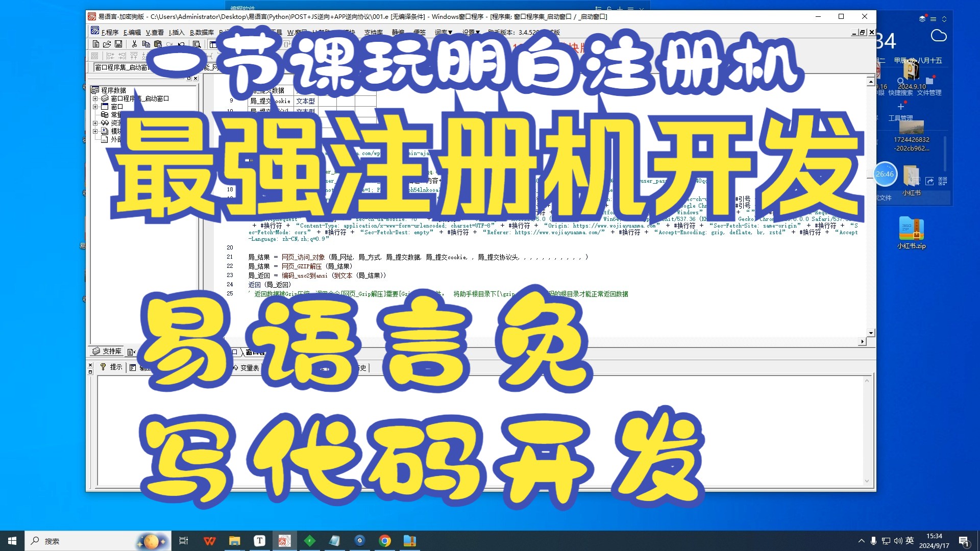This screenshot has width=980, height=551.
Task: Open the 支持库 menu item
Action: click(x=373, y=32)
